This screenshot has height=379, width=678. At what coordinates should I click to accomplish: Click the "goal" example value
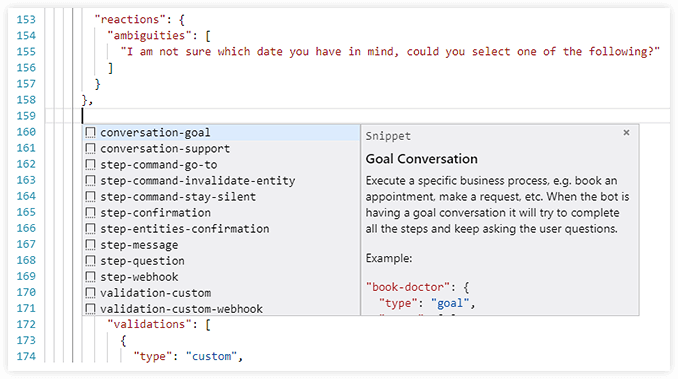(450, 303)
